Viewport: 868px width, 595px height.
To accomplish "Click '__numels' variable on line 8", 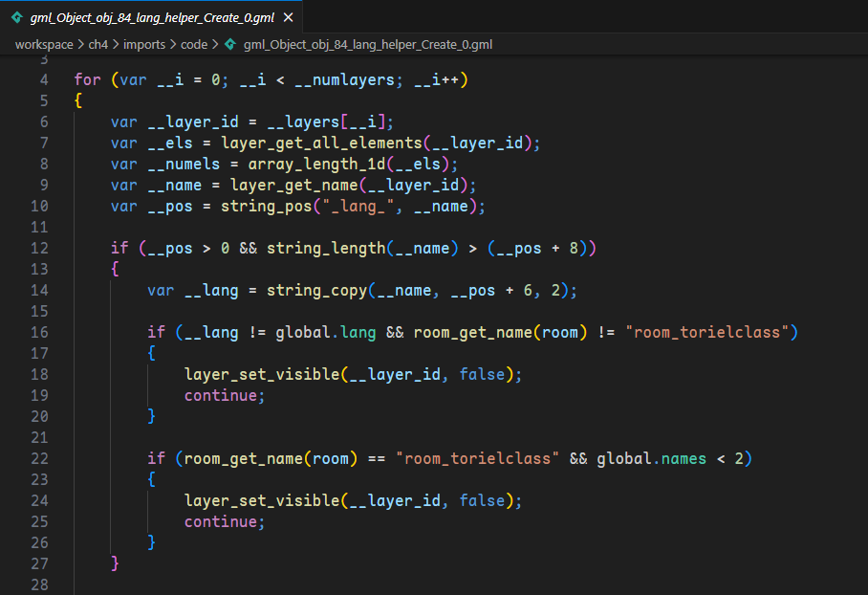I will (184, 164).
